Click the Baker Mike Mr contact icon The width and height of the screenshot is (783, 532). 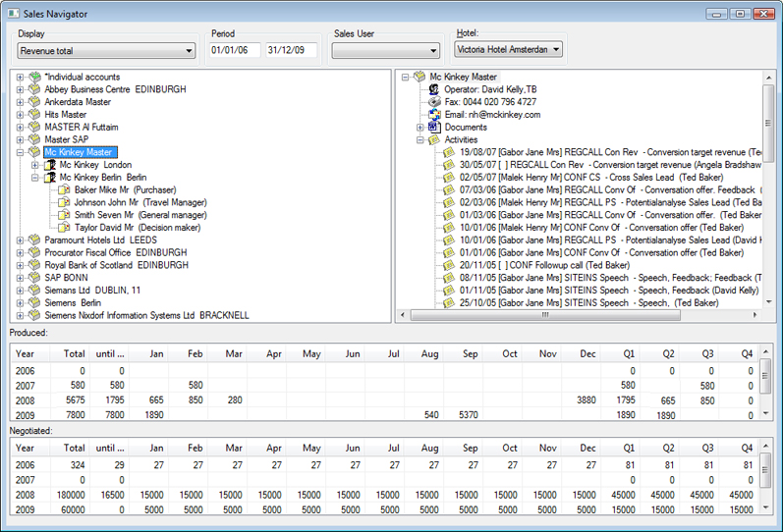coord(64,189)
